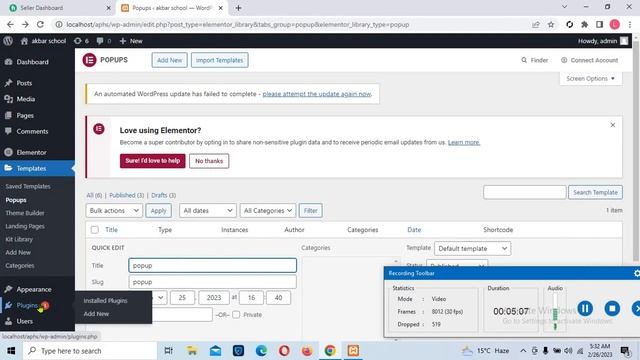Open Comments in the sidebar
The width and height of the screenshot is (640, 360).
click(27, 131)
